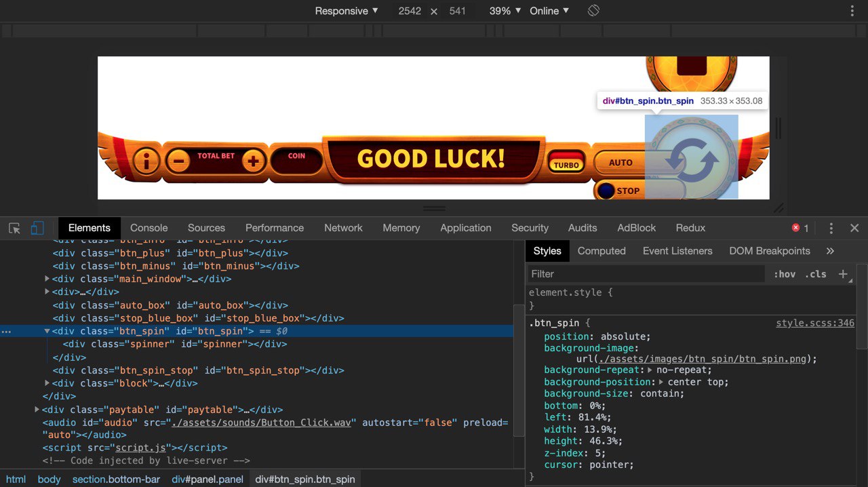
Task: Click the game info button
Action: pyautogui.click(x=146, y=161)
